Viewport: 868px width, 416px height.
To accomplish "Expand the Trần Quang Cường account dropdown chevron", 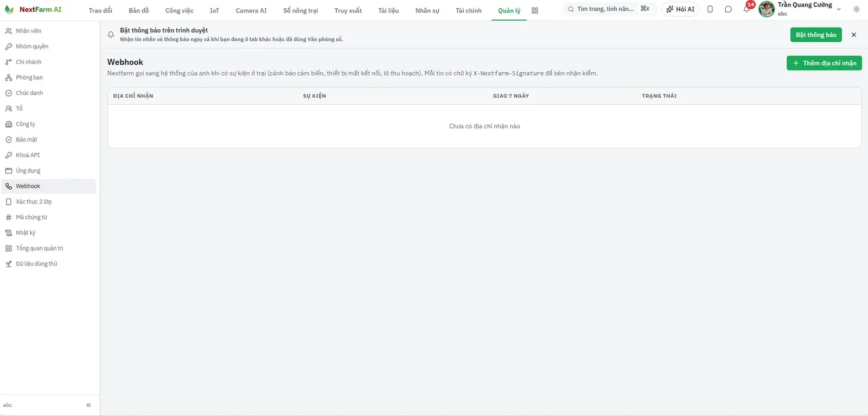I will (x=839, y=9).
